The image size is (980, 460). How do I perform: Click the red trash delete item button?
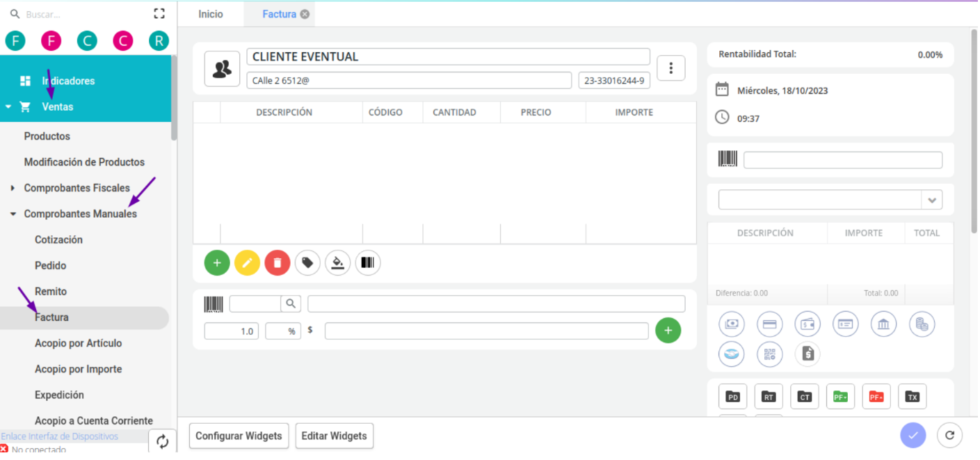278,263
